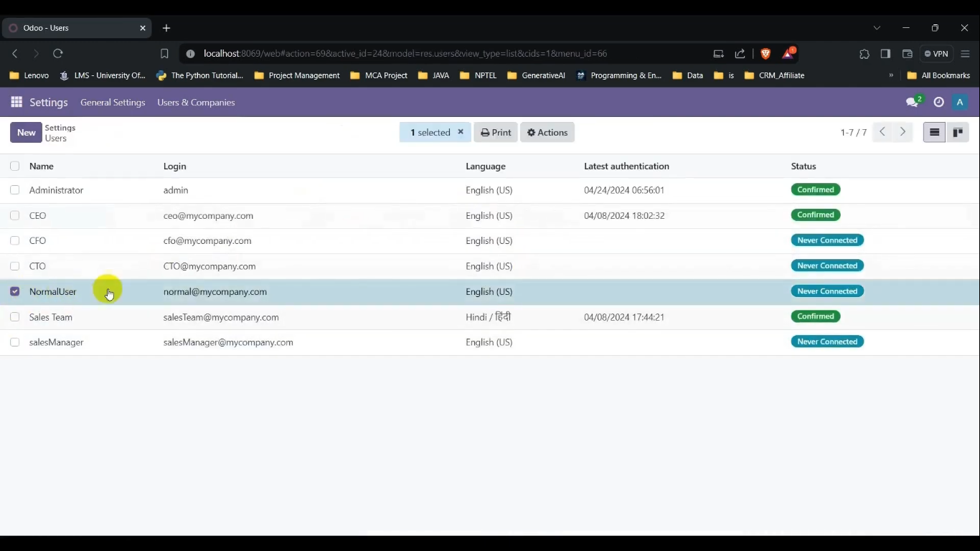Image resolution: width=980 pixels, height=551 pixels.
Task: Open the Project Management bookmark folder
Action: [297, 75]
